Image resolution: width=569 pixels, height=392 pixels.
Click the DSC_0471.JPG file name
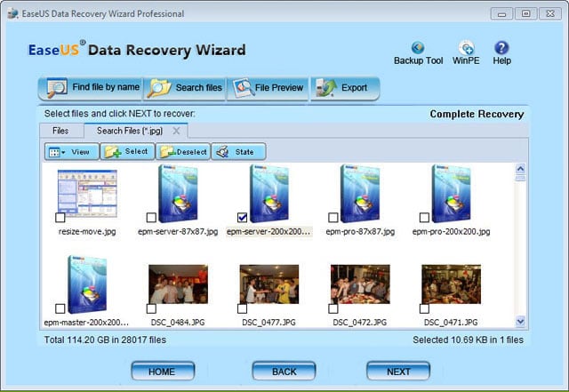point(451,323)
